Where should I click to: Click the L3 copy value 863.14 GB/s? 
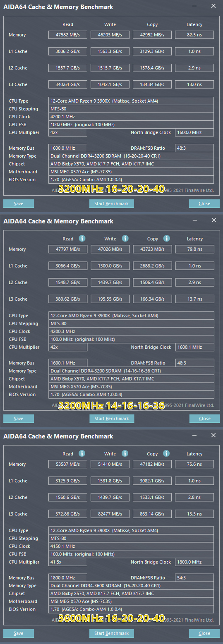pos(152,514)
